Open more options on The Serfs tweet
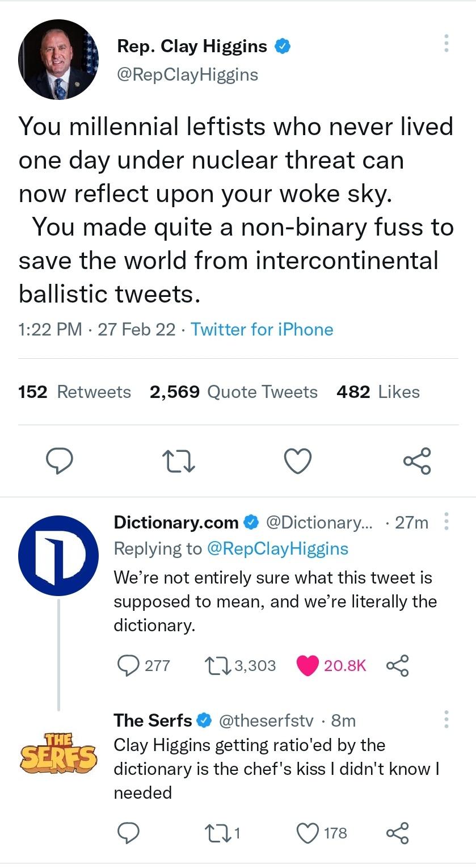The height and width of the screenshot is (868, 476). pos(446,720)
